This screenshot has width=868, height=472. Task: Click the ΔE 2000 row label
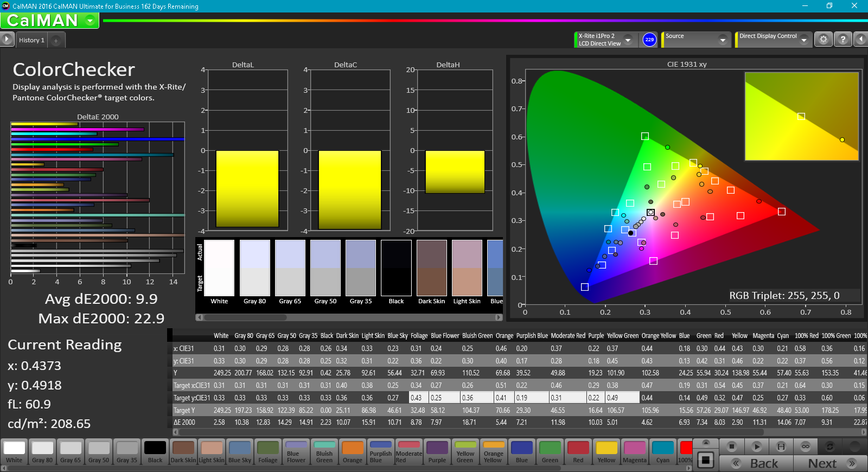pos(184,422)
